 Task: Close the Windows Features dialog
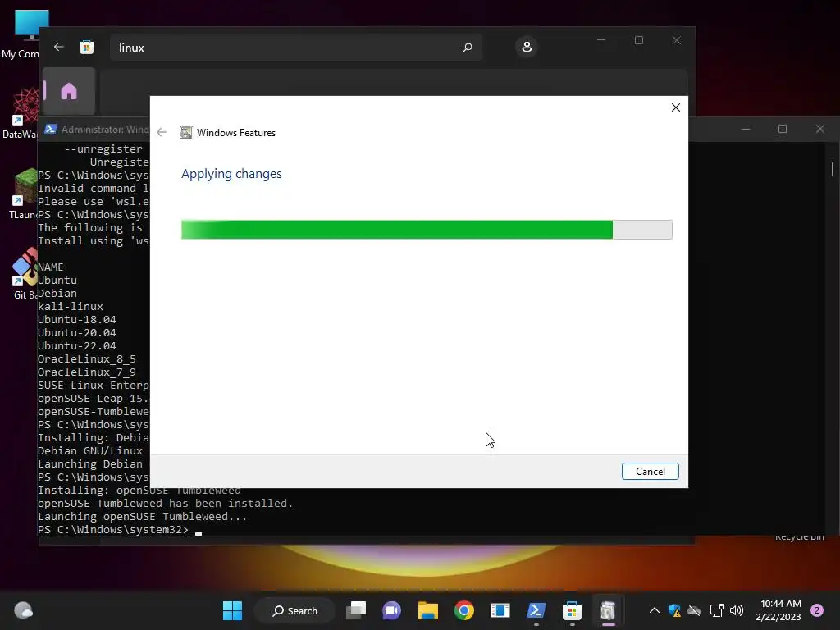pos(676,107)
